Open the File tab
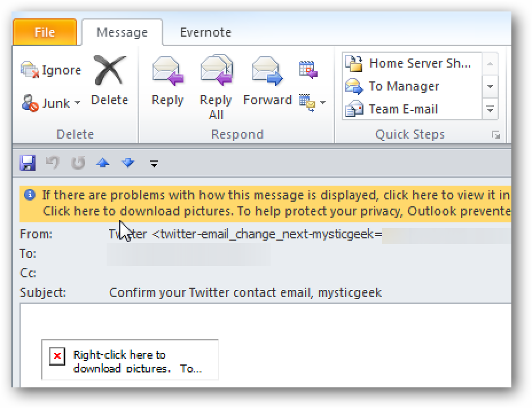The image size is (532, 408). [44, 32]
